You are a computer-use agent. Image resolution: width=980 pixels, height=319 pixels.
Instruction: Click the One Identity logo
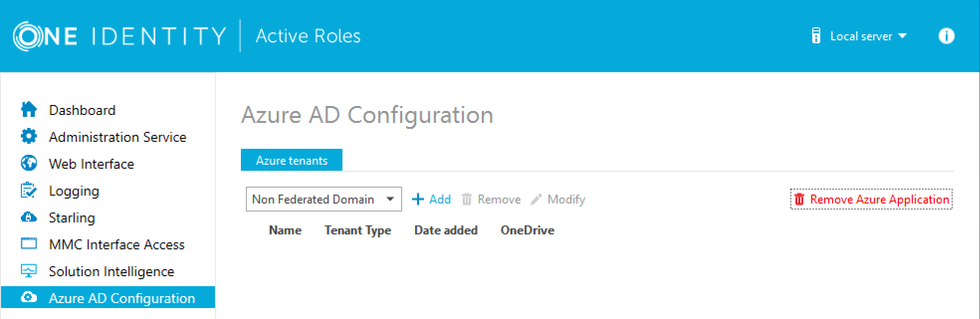(120, 36)
